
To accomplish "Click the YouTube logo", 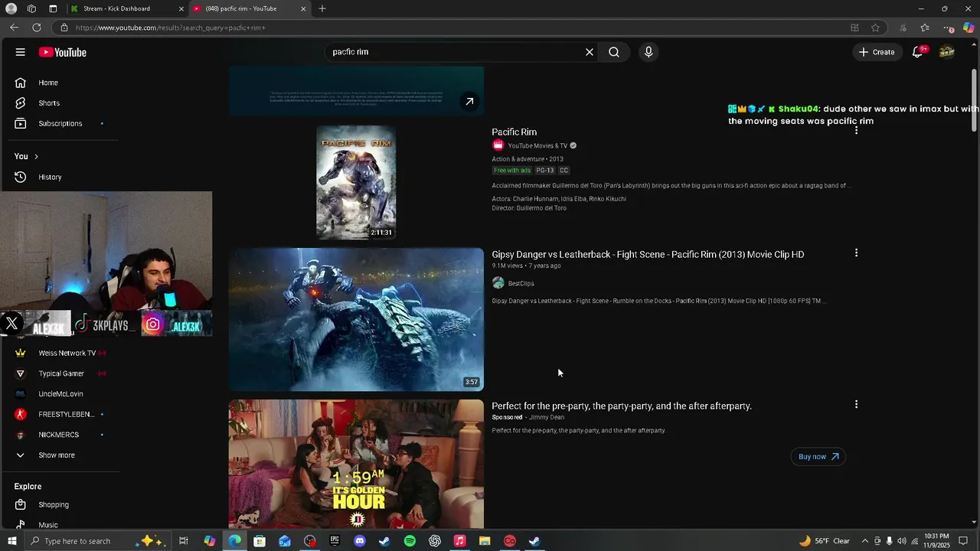I will (63, 52).
